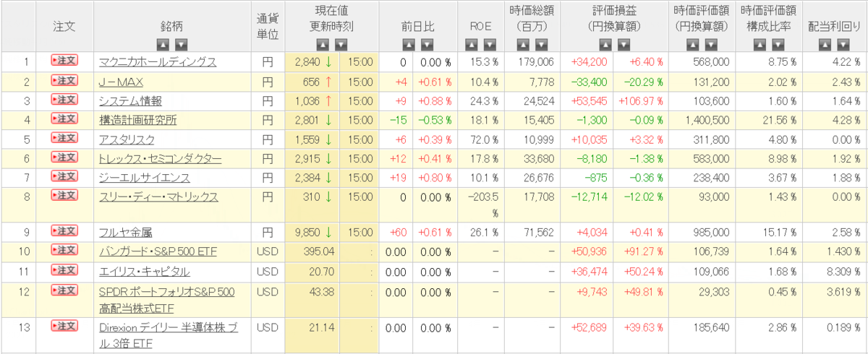Click 注文 button for マクニカホールディングス
868x354 pixels.
pyautogui.click(x=64, y=61)
